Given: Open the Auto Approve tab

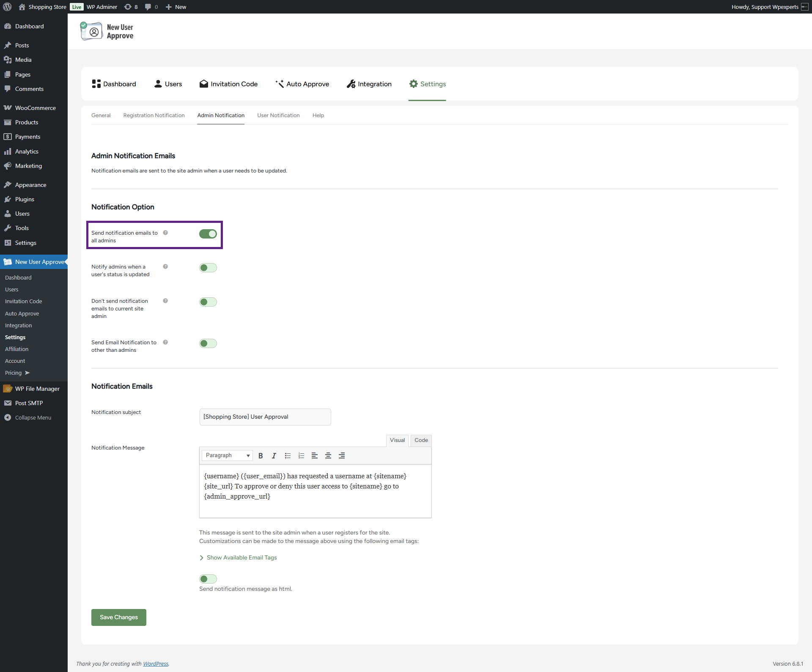Looking at the screenshot, I should click(x=302, y=84).
